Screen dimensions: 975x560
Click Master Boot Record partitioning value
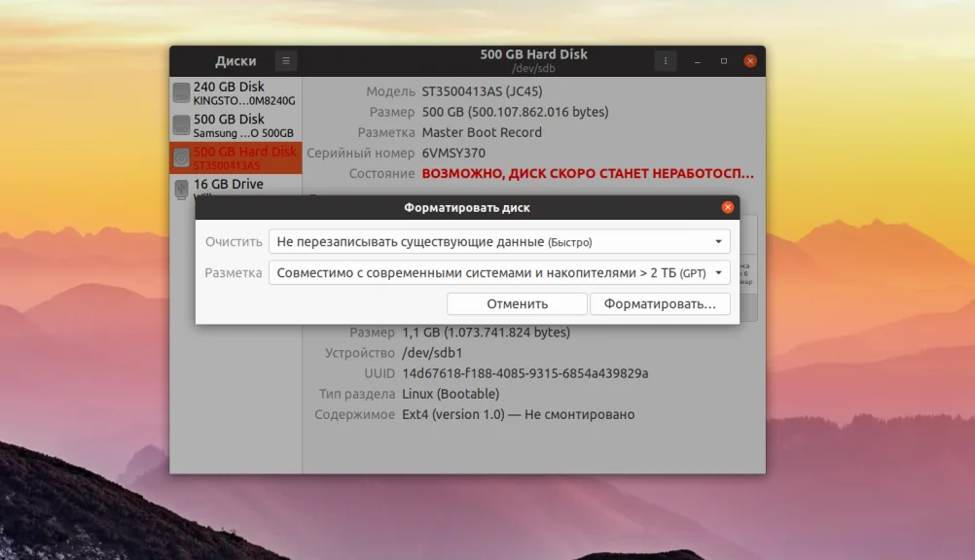pyautogui.click(x=482, y=132)
